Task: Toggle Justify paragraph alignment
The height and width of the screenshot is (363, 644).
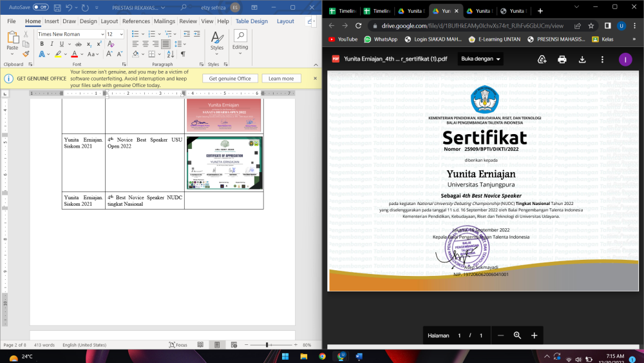Action: click(166, 44)
